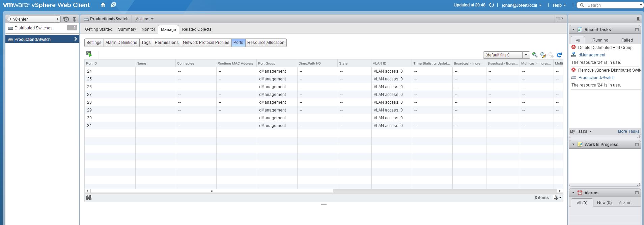The image size is (644, 225).
Task: Select the row with Port ID 27
Action: (324, 95)
